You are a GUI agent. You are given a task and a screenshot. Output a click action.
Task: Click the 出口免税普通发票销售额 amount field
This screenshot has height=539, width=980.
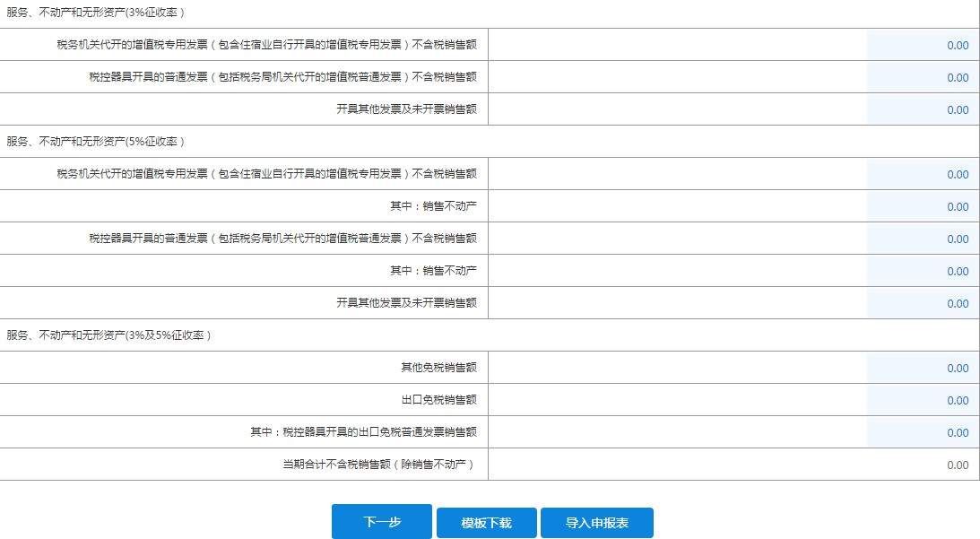924,432
